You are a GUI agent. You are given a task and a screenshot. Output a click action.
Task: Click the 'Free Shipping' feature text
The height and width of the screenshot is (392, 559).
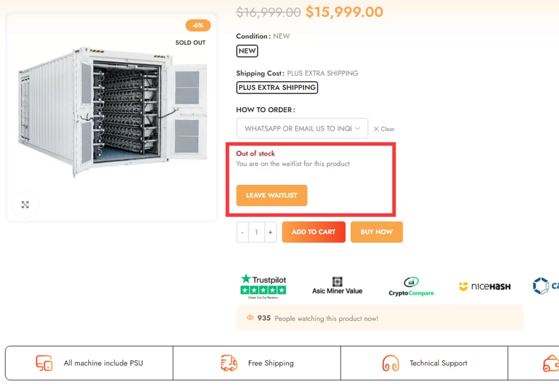pyautogui.click(x=271, y=363)
